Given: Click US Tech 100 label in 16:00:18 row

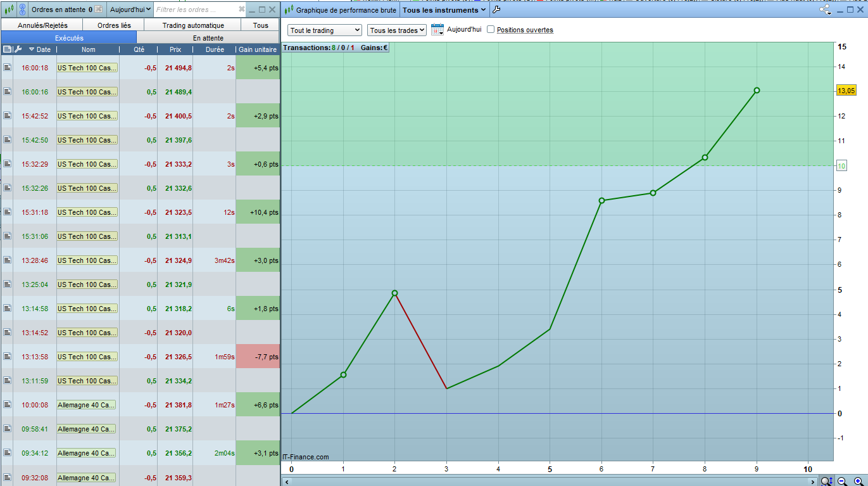Looking at the screenshot, I should pyautogui.click(x=87, y=68).
